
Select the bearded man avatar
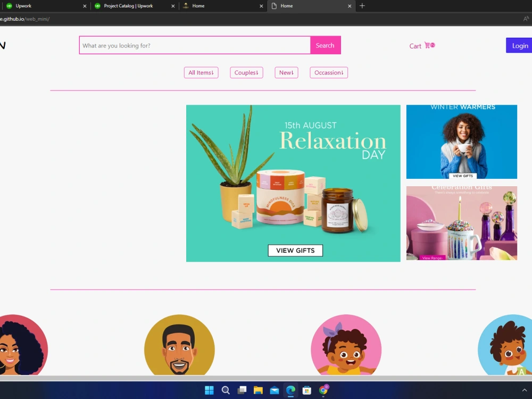pos(179,345)
